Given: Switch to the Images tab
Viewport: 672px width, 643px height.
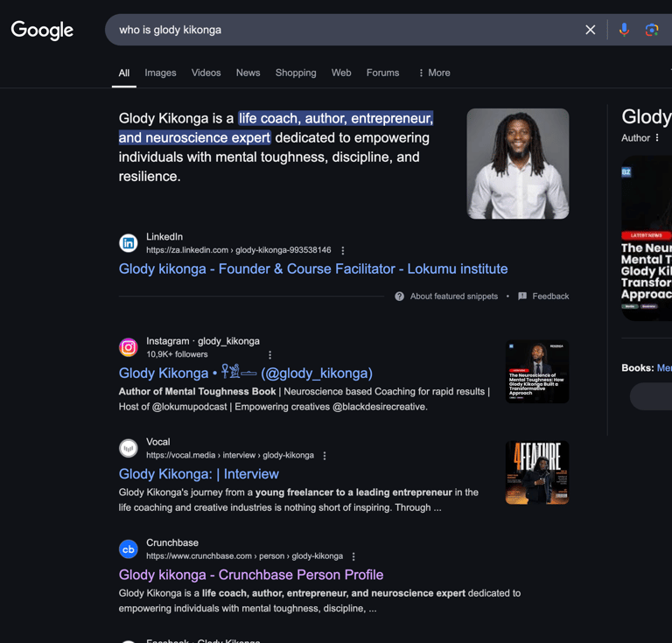Looking at the screenshot, I should [160, 73].
